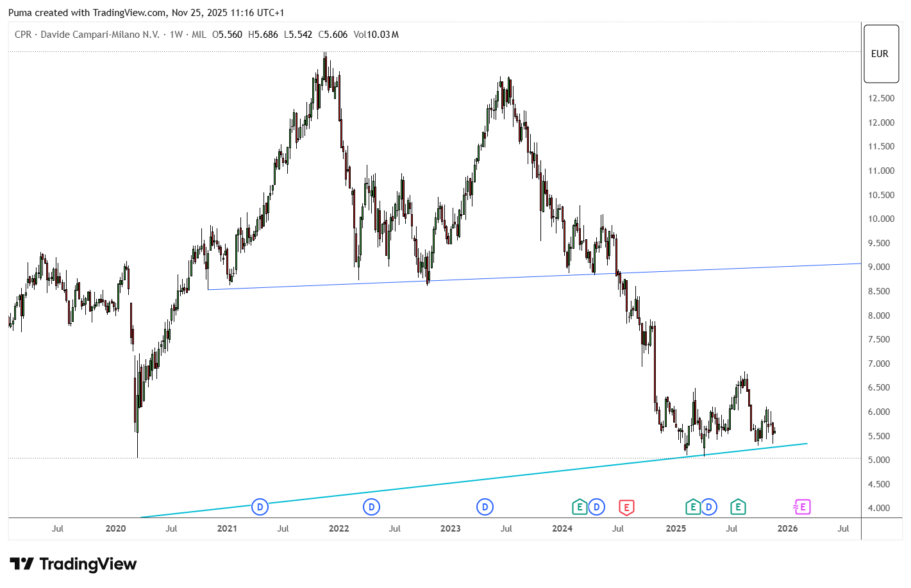Click the TradingView logo

pos(73,564)
